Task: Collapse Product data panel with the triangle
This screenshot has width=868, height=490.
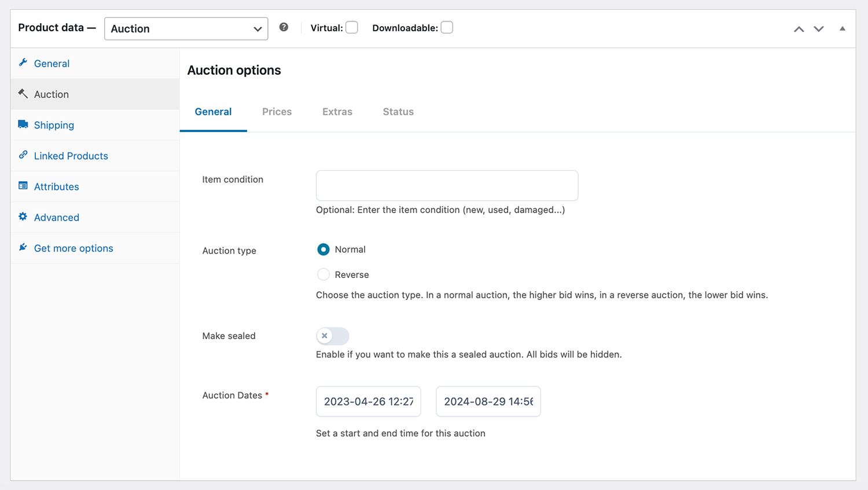Action: (843, 29)
